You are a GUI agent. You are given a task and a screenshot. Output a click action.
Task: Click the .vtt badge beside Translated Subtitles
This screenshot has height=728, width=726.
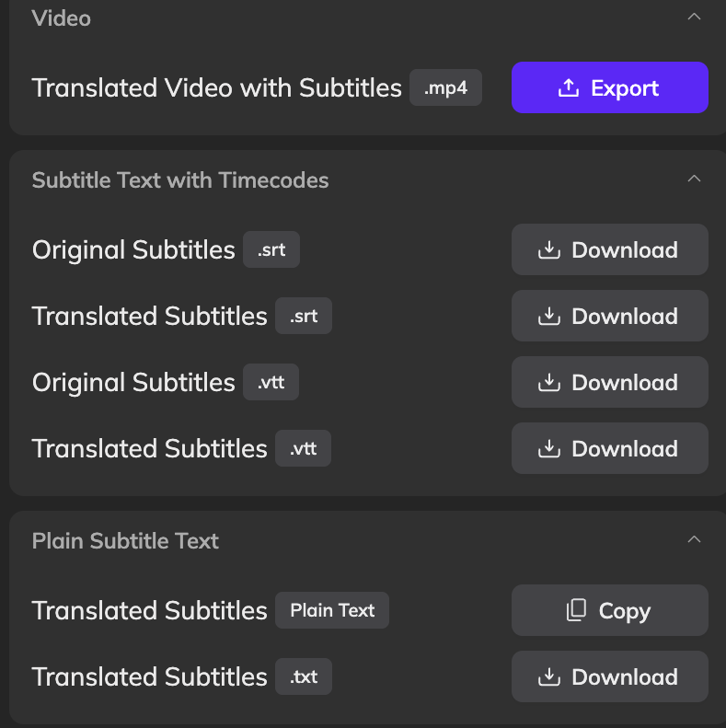[x=303, y=449]
